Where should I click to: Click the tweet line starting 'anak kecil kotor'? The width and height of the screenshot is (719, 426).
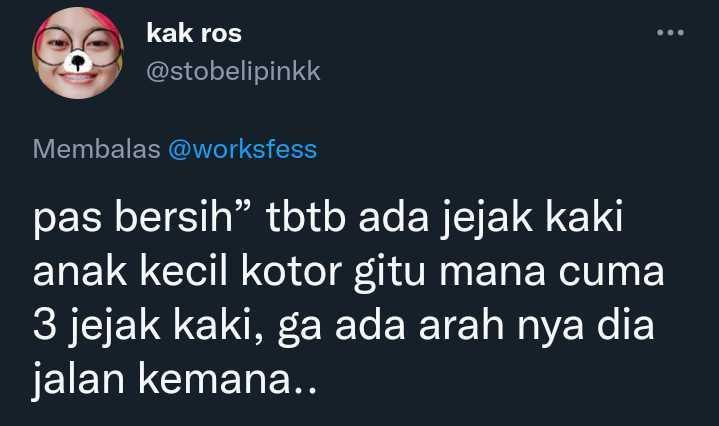348,272
